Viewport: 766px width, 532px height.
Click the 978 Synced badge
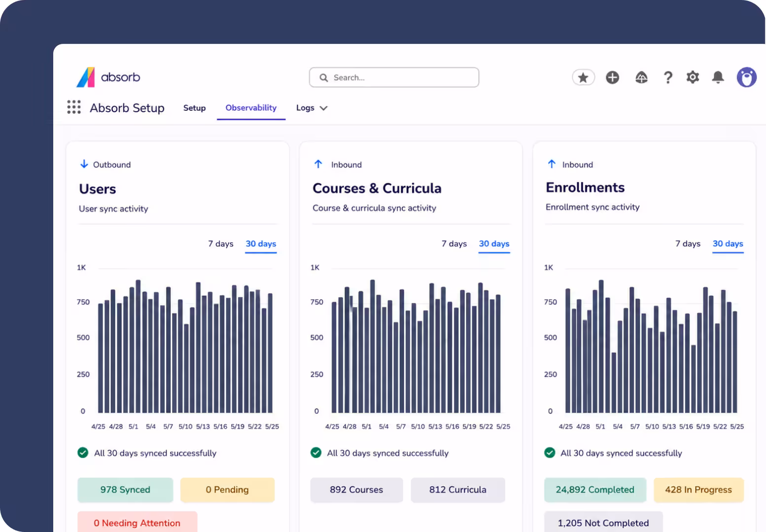(x=125, y=490)
